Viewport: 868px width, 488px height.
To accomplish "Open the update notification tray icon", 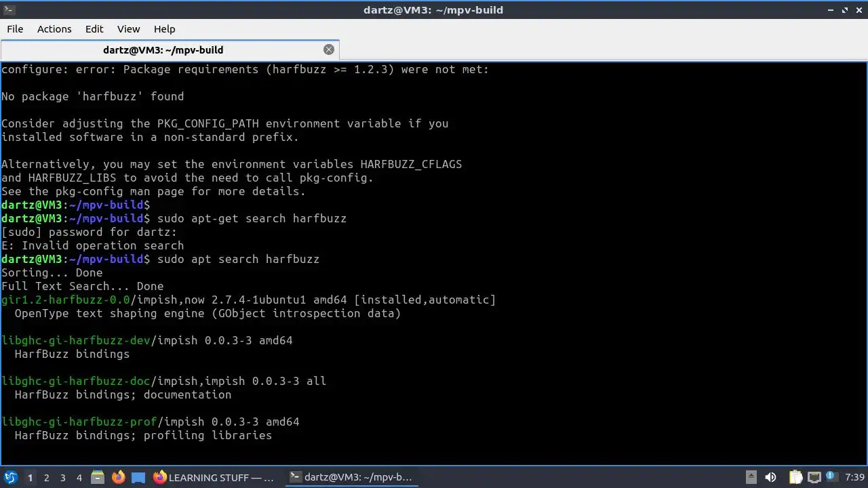I will (x=831, y=477).
